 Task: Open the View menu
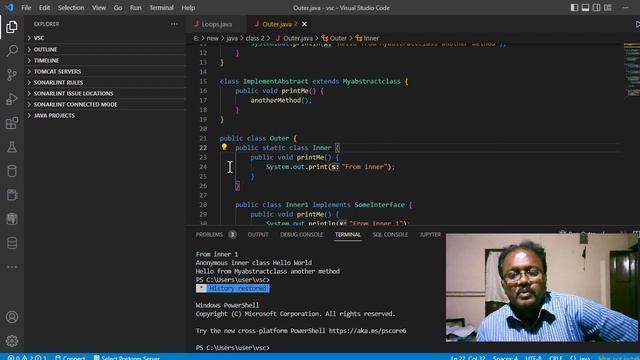[x=99, y=8]
